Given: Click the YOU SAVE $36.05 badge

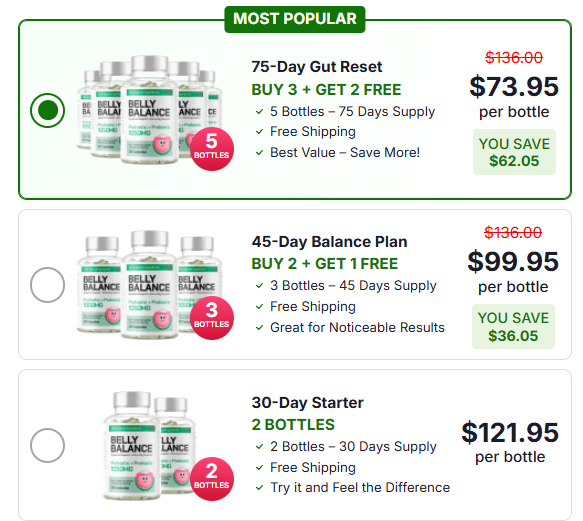Looking at the screenshot, I should pyautogui.click(x=513, y=327).
